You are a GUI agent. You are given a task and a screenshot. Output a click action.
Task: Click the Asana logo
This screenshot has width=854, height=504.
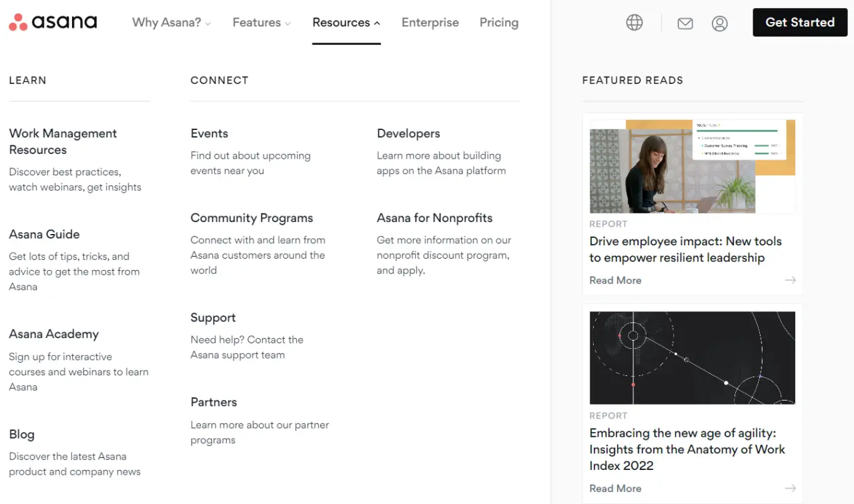pos(52,22)
